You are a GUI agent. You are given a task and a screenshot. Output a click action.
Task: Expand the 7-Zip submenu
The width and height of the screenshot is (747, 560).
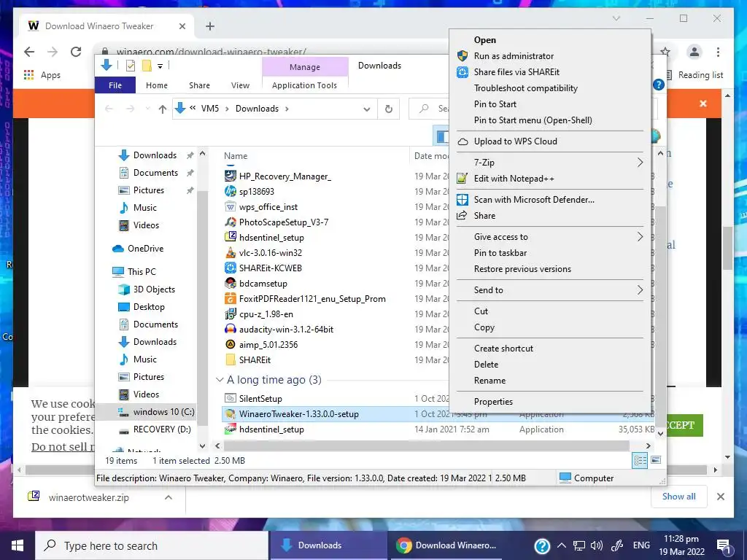(x=640, y=163)
